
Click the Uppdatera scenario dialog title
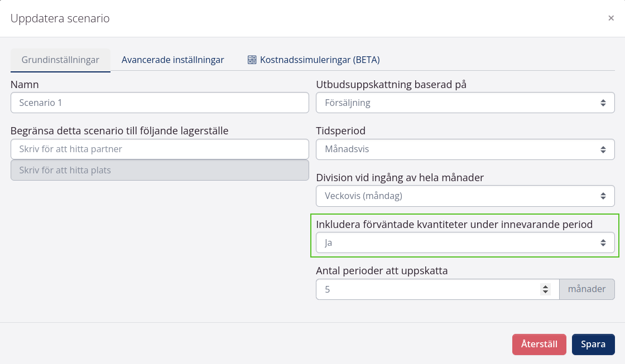click(x=60, y=18)
